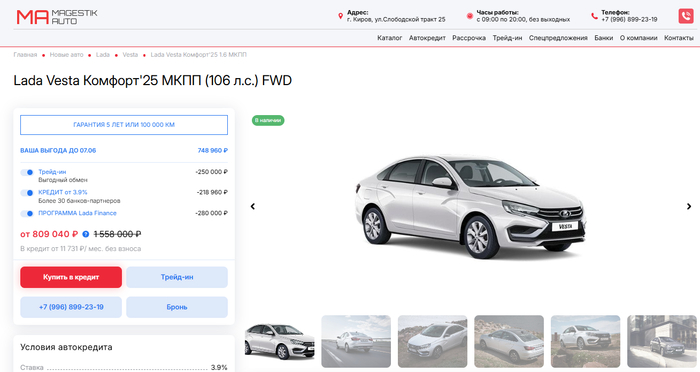Show the next car photo arrow
The image size is (700, 372).
point(689,206)
